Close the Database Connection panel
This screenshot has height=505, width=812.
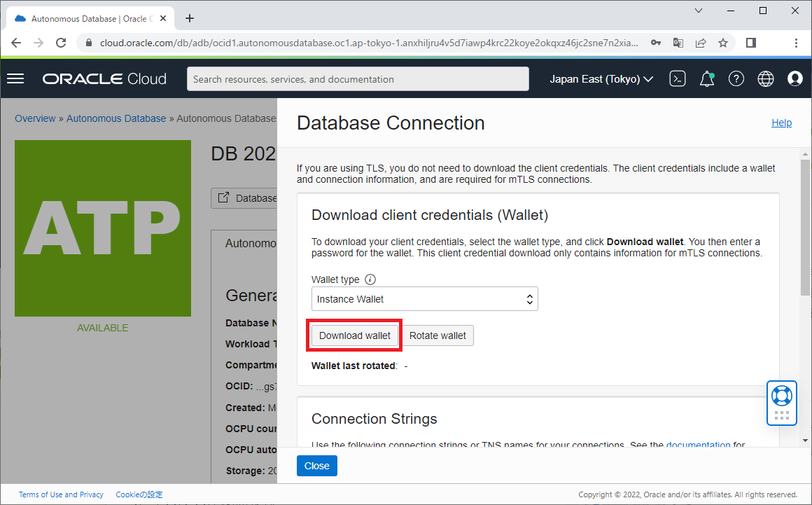(317, 466)
